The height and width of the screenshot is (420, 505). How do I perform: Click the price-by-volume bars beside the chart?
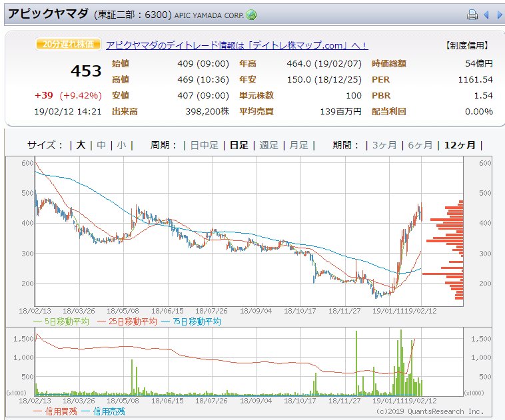point(443,250)
